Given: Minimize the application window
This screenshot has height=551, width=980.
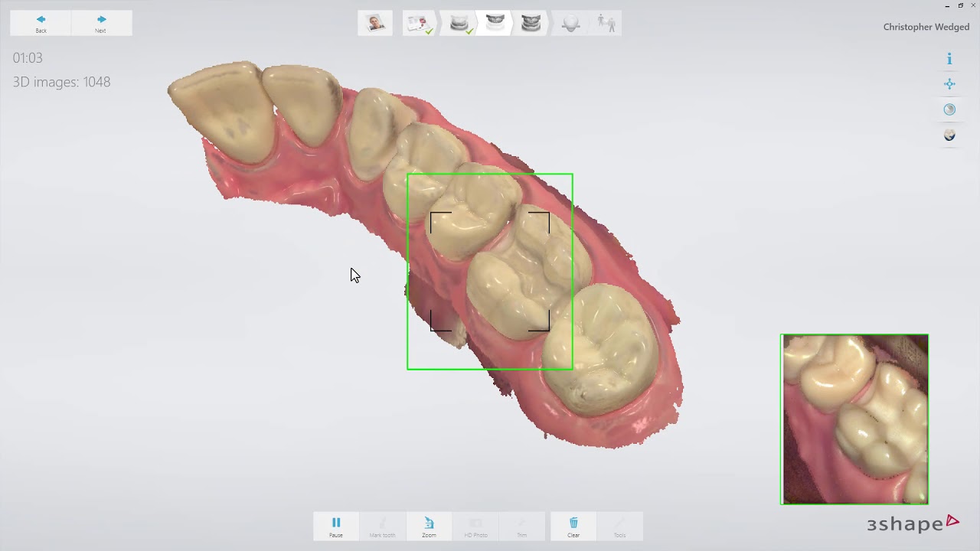Looking at the screenshot, I should tap(947, 5).
